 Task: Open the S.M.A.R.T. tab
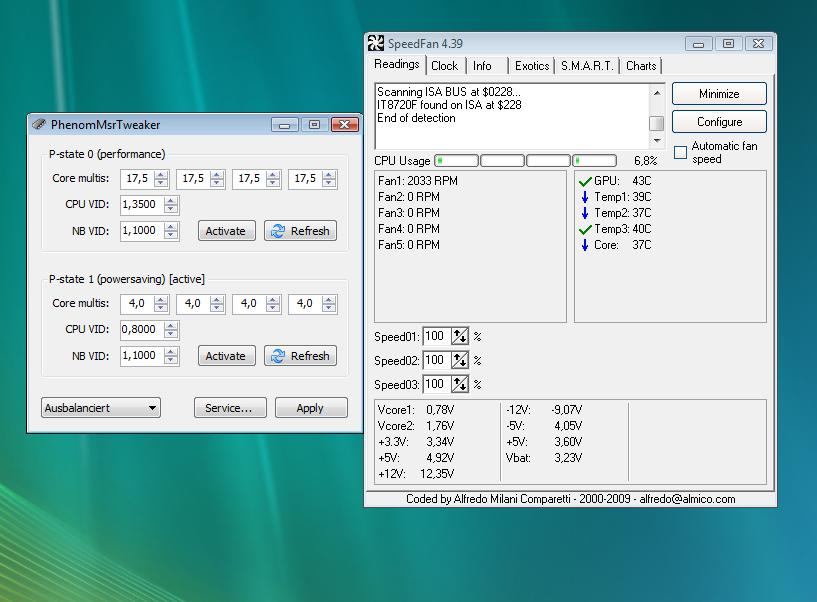[x=587, y=66]
